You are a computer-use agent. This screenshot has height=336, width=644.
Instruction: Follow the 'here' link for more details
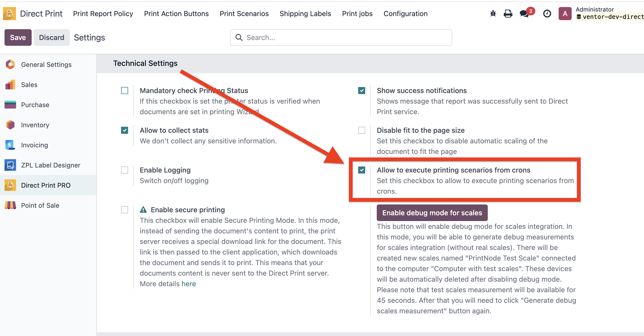point(189,284)
